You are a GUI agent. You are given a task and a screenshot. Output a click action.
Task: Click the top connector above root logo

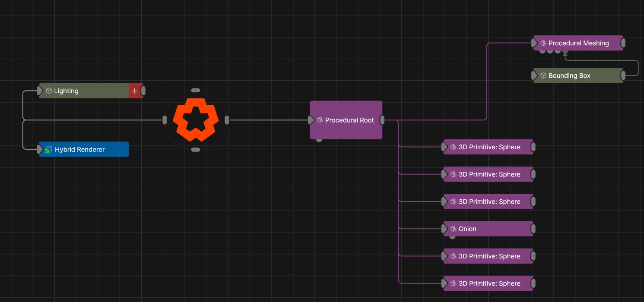point(196,90)
